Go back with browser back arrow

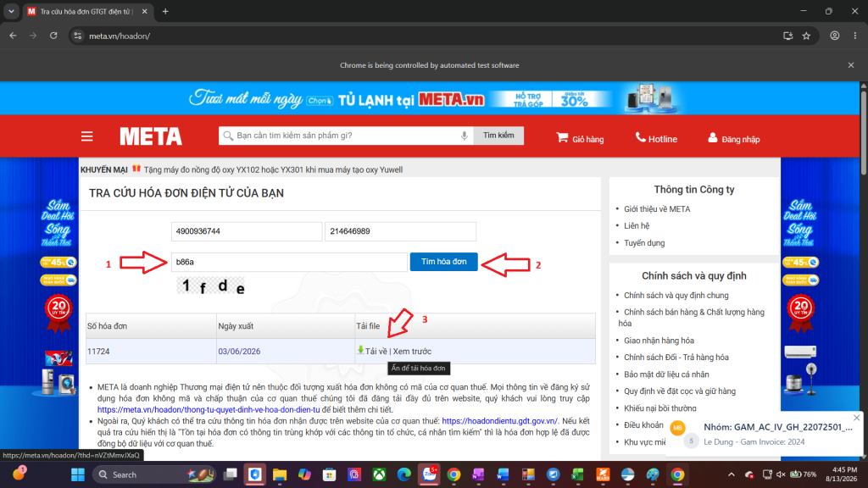click(14, 36)
